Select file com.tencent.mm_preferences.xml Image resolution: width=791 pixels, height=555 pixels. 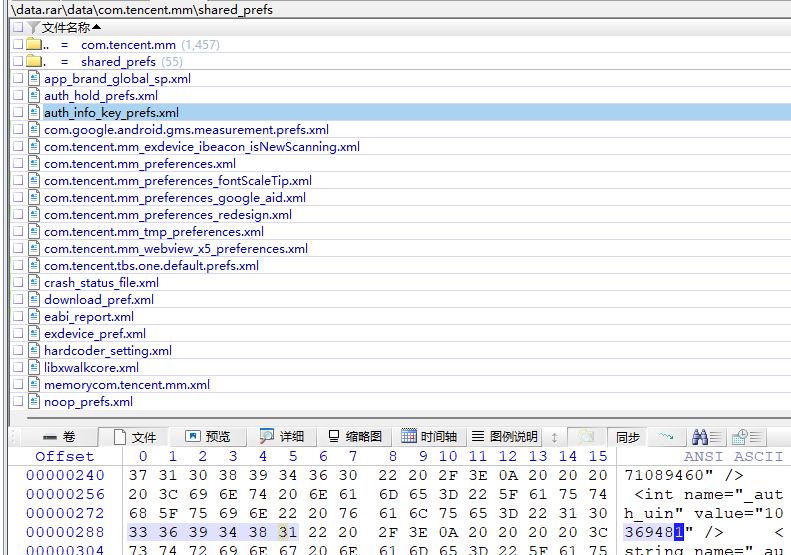(x=140, y=164)
